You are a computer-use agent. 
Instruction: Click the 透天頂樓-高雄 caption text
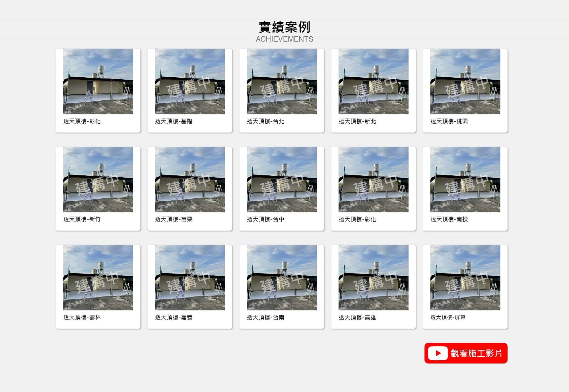(x=357, y=317)
